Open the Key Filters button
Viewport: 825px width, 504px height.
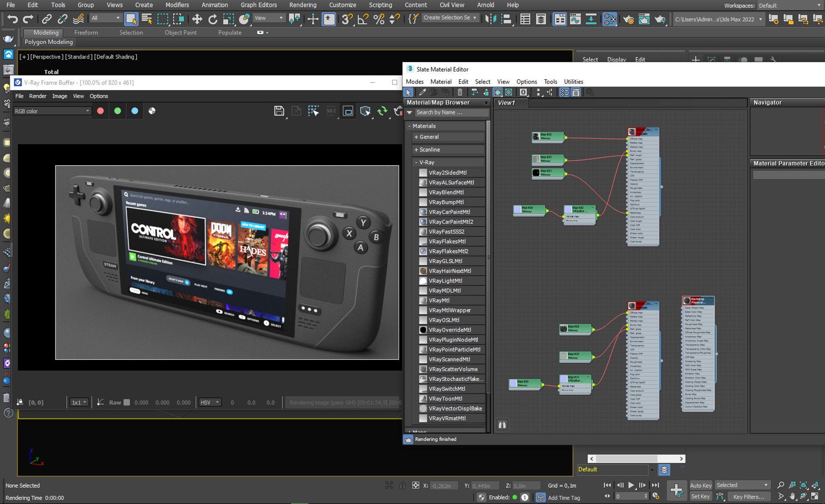pos(748,497)
